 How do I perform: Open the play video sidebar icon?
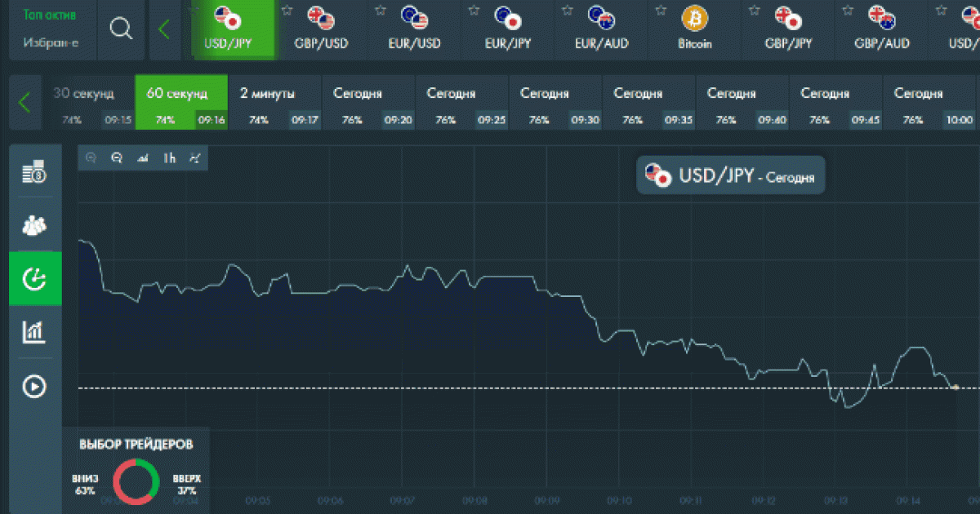tap(34, 386)
